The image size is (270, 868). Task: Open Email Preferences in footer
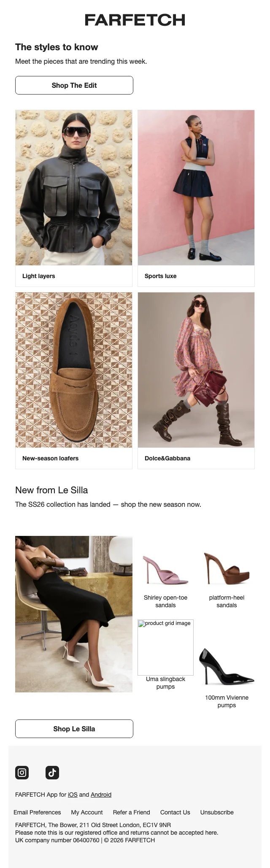point(37,812)
